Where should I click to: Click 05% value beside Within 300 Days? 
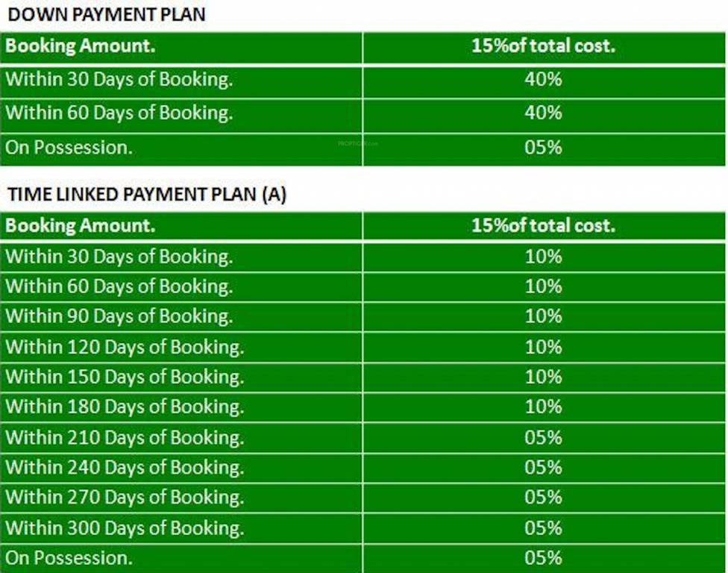tap(543, 528)
